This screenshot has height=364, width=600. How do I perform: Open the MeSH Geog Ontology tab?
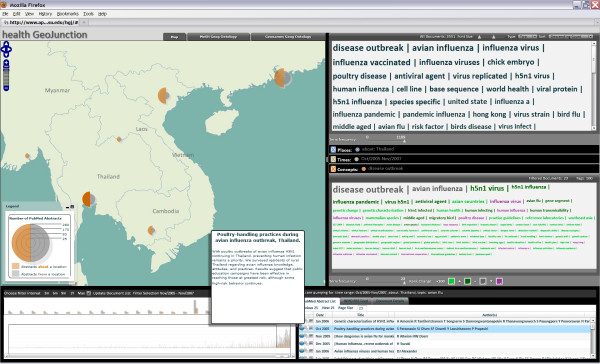pyautogui.click(x=218, y=37)
